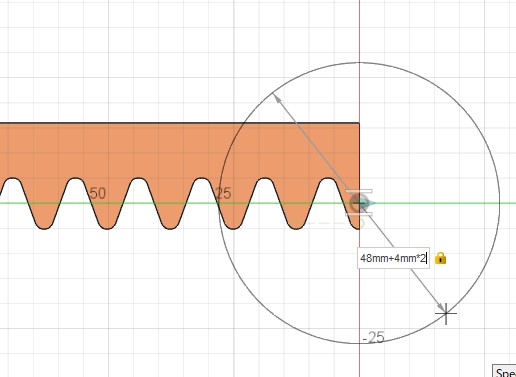Click the yellow padlock dimension lock icon
This screenshot has height=377, width=516.
440,258
